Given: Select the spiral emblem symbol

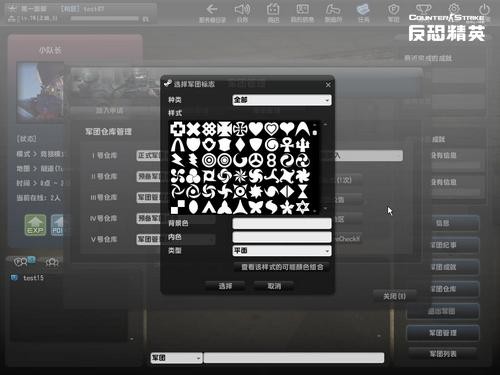Looking at the screenshot, I should [x=271, y=145].
